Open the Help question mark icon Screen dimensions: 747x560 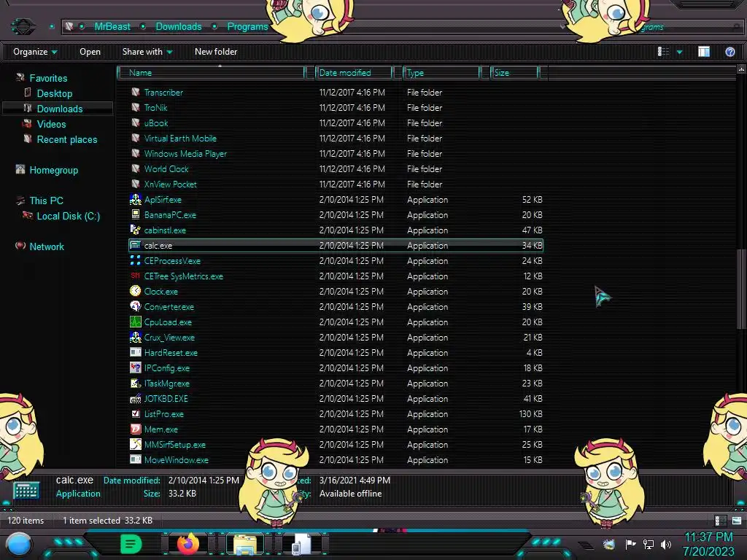[729, 52]
